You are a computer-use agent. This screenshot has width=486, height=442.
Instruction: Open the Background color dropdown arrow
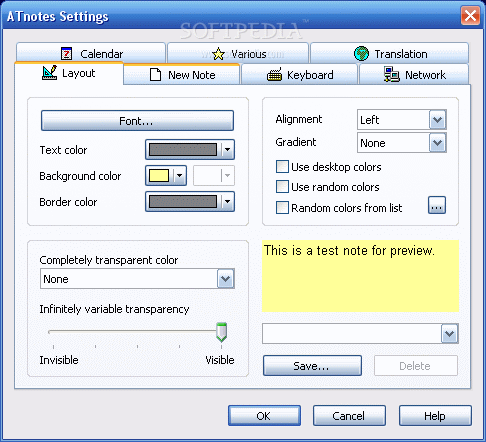(179, 176)
